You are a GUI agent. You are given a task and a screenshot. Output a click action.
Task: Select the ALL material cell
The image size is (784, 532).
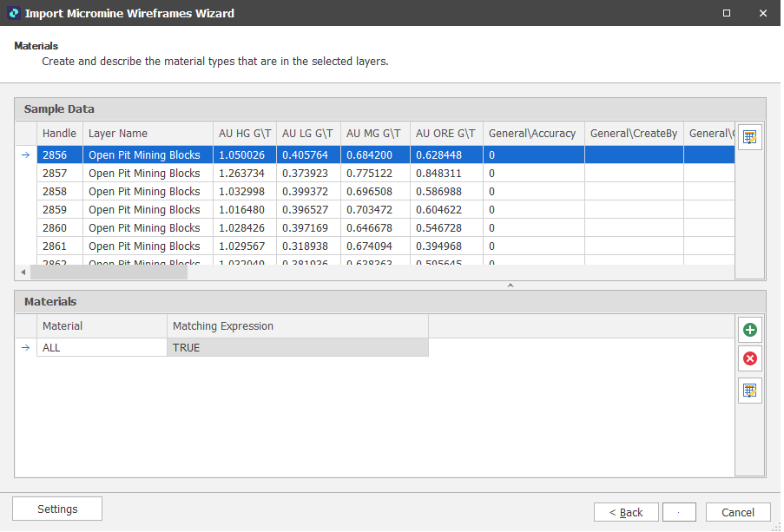102,347
